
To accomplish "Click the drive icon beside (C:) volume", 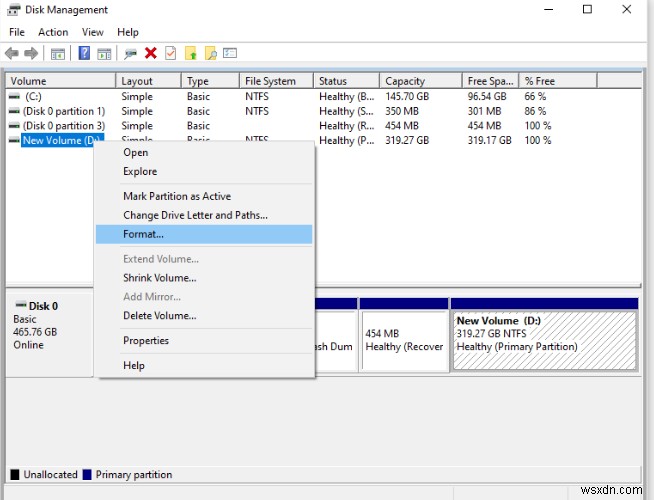I will tap(14, 97).
